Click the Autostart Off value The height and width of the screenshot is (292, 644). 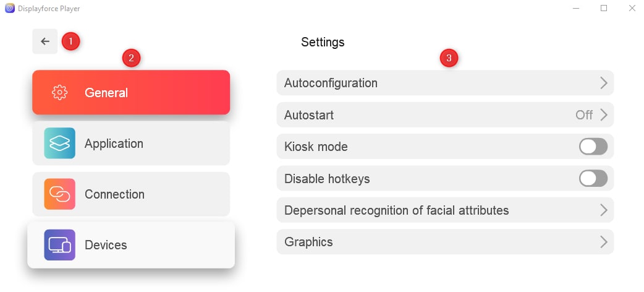coord(584,114)
